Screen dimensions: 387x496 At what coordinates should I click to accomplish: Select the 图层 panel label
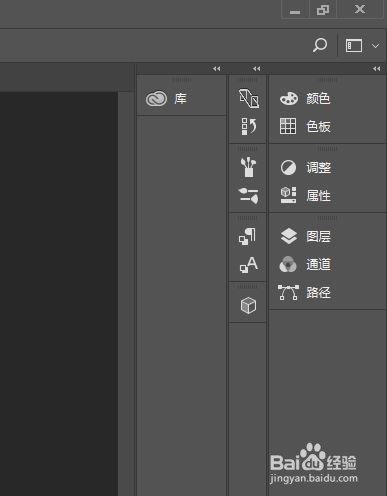click(318, 236)
